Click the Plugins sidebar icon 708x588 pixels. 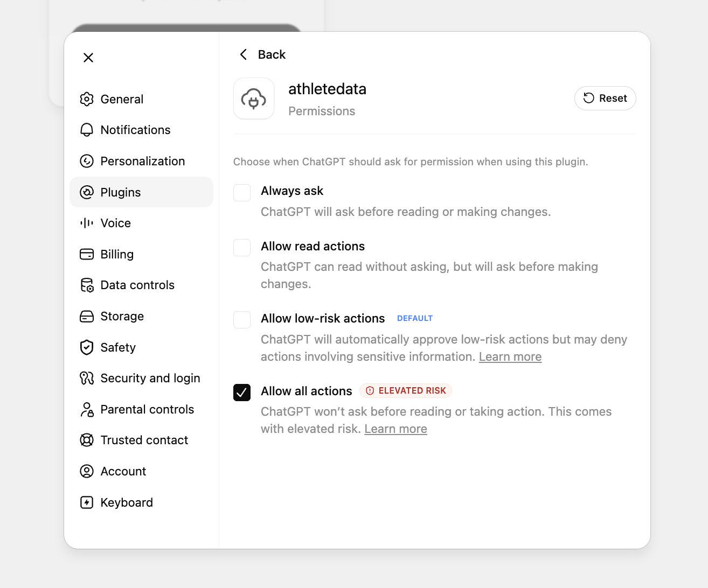87,192
